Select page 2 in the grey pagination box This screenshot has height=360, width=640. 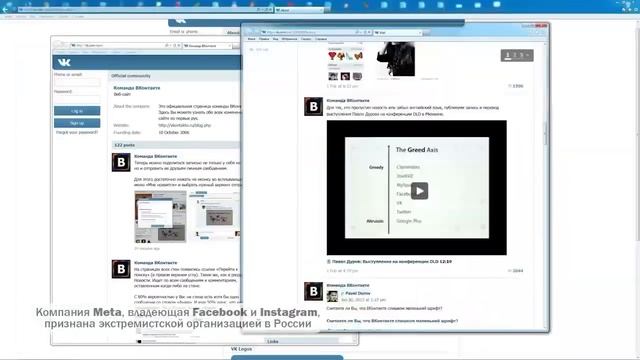coord(515,55)
